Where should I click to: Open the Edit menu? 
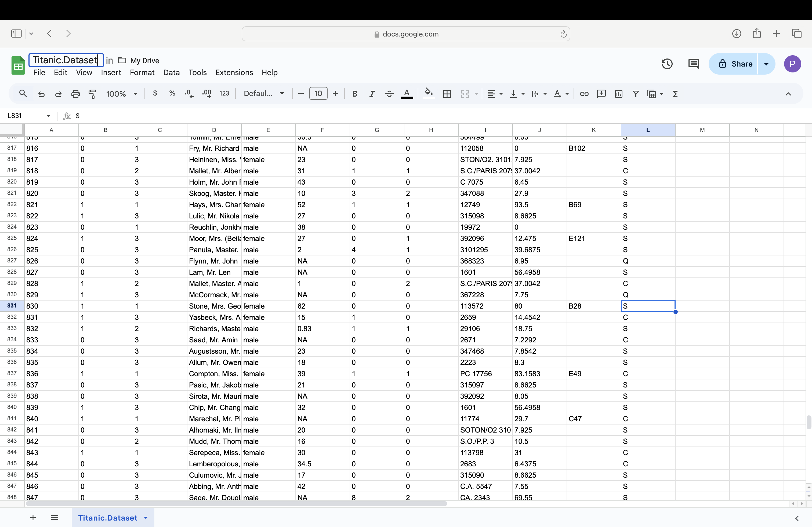tap(60, 72)
